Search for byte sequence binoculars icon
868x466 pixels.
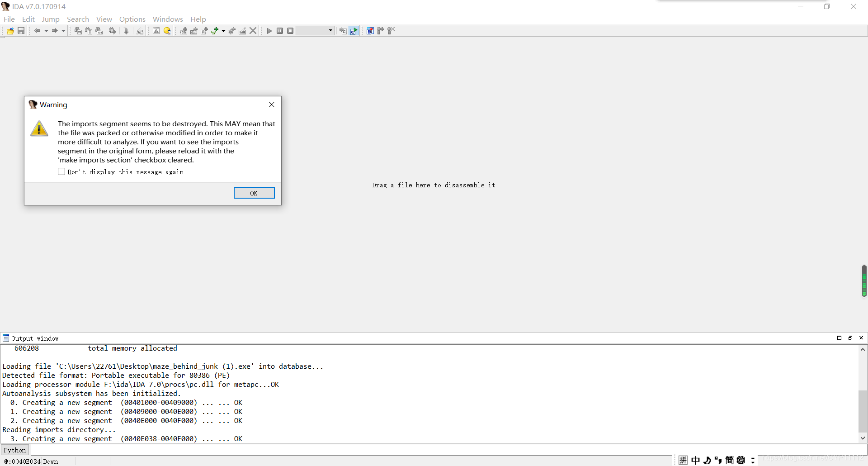coord(99,31)
